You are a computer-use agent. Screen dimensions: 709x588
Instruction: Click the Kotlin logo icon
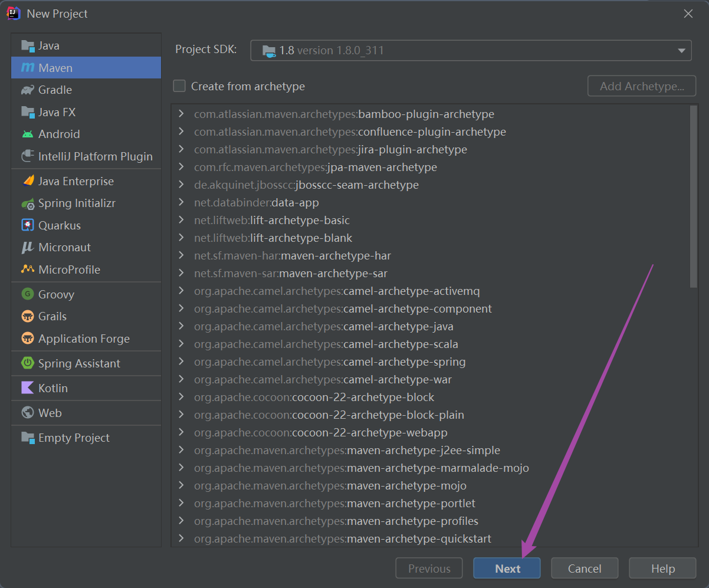click(28, 388)
